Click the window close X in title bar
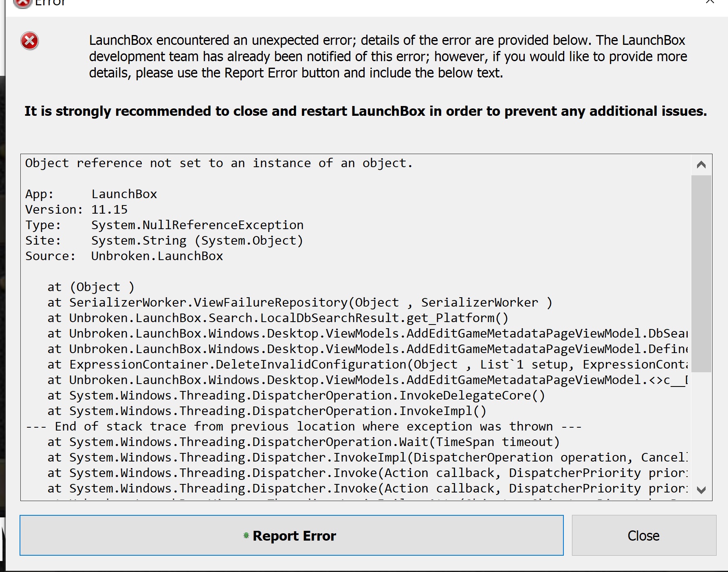 pyautogui.click(x=710, y=2)
